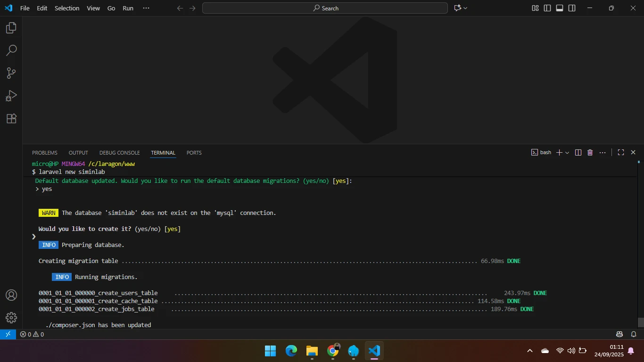Toggle the primary side bar
The width and height of the screenshot is (644, 362).
pos(547,8)
